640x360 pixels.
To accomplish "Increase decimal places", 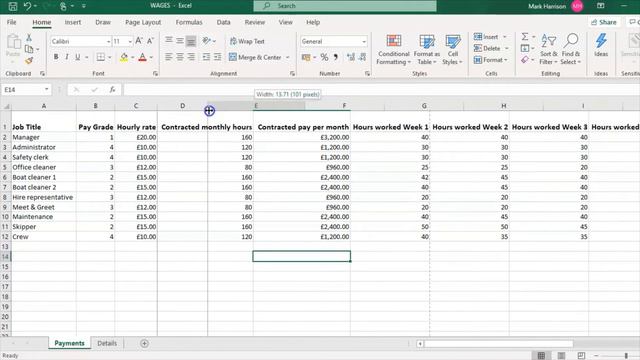I will coord(351,57).
